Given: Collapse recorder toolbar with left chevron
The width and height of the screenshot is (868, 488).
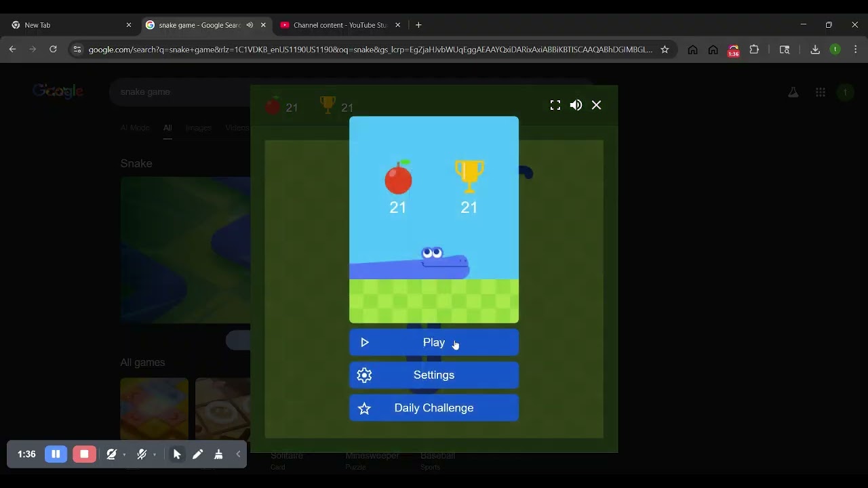Looking at the screenshot, I should 238,454.
